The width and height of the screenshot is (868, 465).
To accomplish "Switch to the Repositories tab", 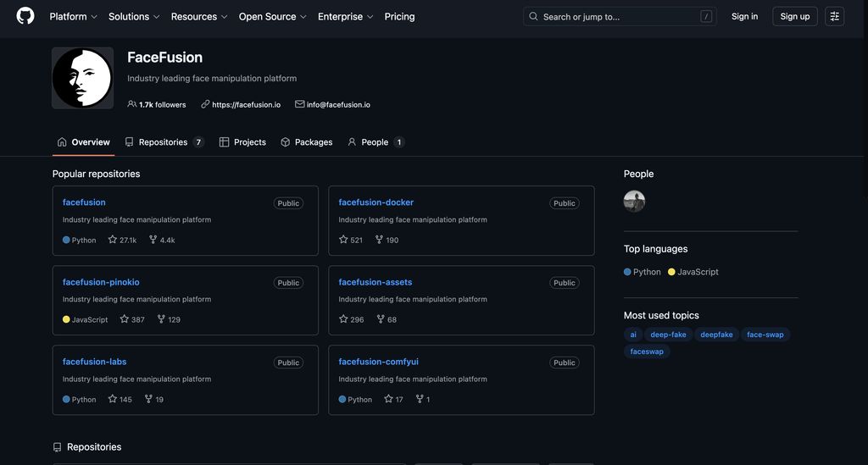I will 164,142.
